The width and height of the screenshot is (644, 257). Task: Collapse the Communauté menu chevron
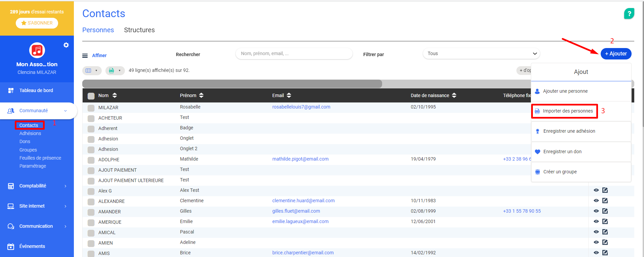(x=65, y=111)
